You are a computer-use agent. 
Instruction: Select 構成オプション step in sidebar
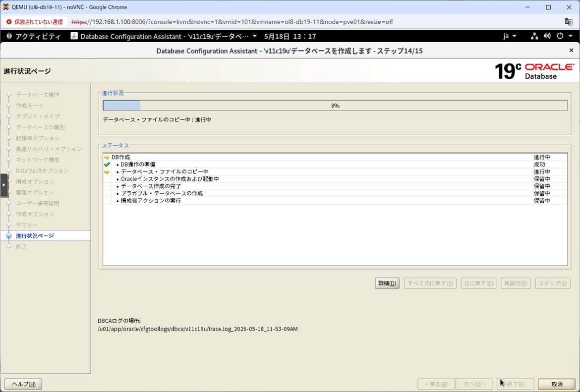tap(35, 181)
